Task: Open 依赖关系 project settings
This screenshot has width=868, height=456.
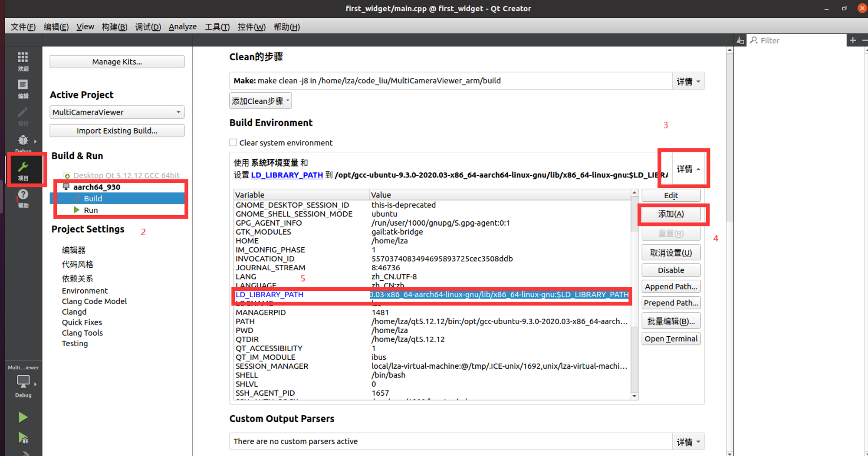Action: (x=77, y=279)
